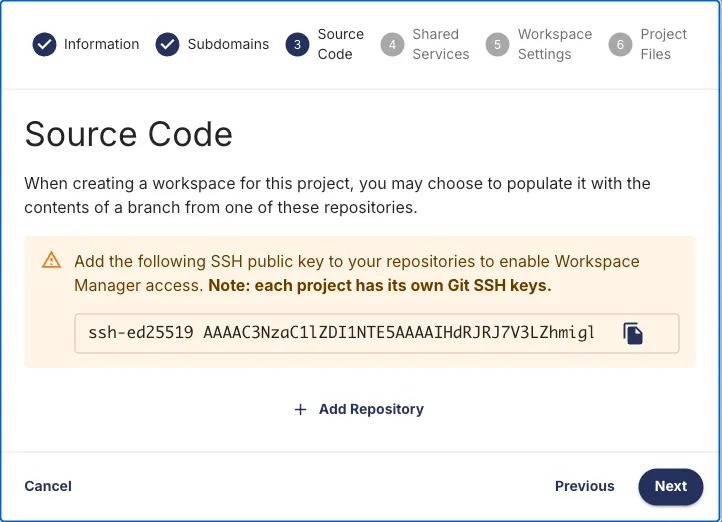Image resolution: width=722 pixels, height=522 pixels.
Task: Select the step 5 circle icon
Action: pyautogui.click(x=497, y=44)
